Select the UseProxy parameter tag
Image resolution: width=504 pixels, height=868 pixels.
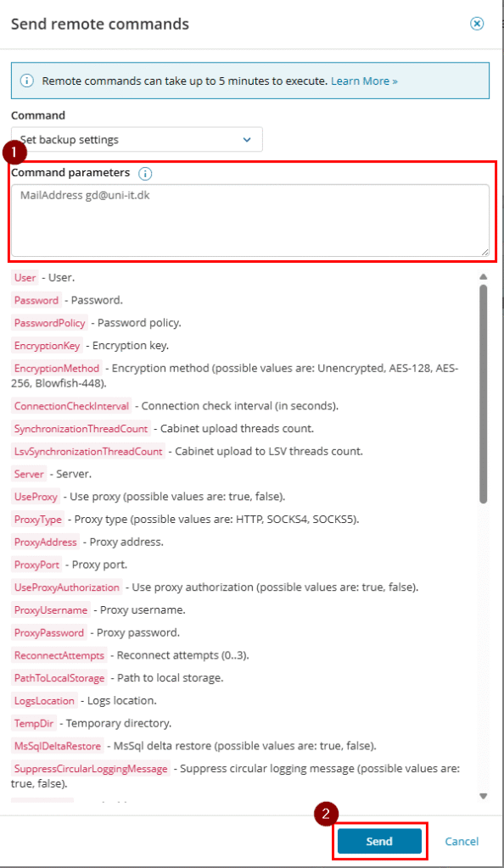[x=36, y=497]
